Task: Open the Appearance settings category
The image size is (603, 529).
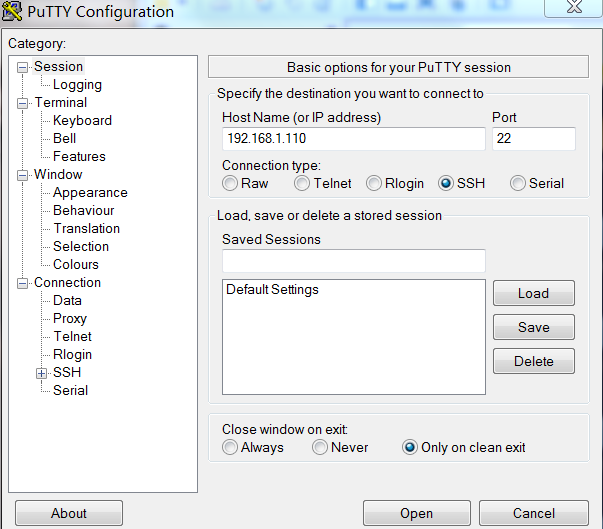Action: (90, 193)
